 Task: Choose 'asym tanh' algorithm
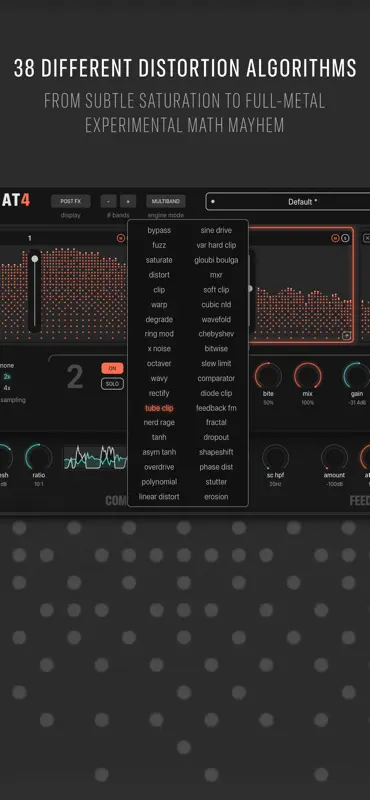pos(159,452)
